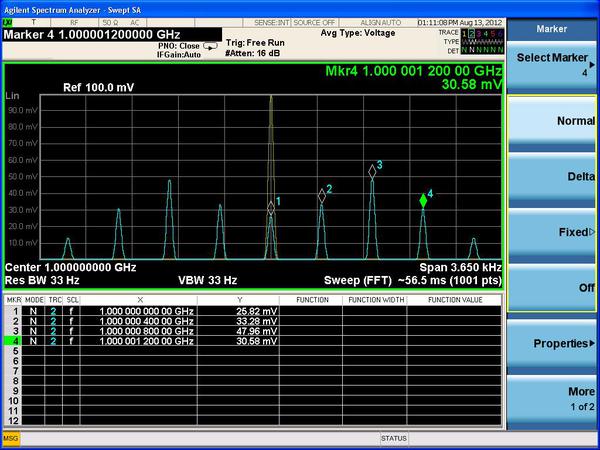Click the Marker menu title
Screen dimensions: 600x450
point(553,30)
